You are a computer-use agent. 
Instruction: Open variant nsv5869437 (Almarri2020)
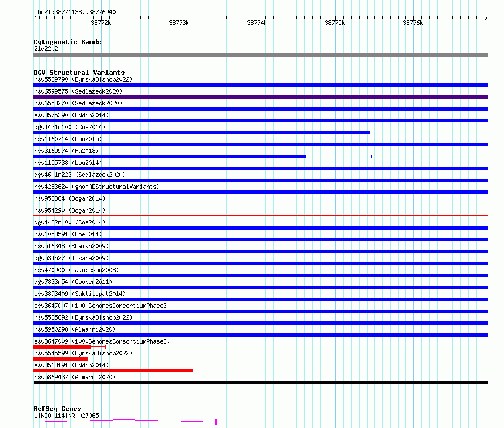tap(75, 377)
